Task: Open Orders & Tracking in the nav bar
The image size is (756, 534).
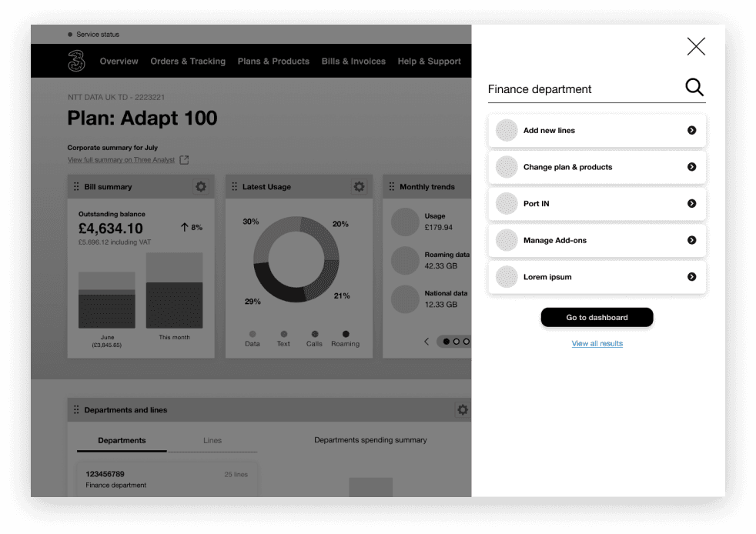Action: (x=188, y=62)
